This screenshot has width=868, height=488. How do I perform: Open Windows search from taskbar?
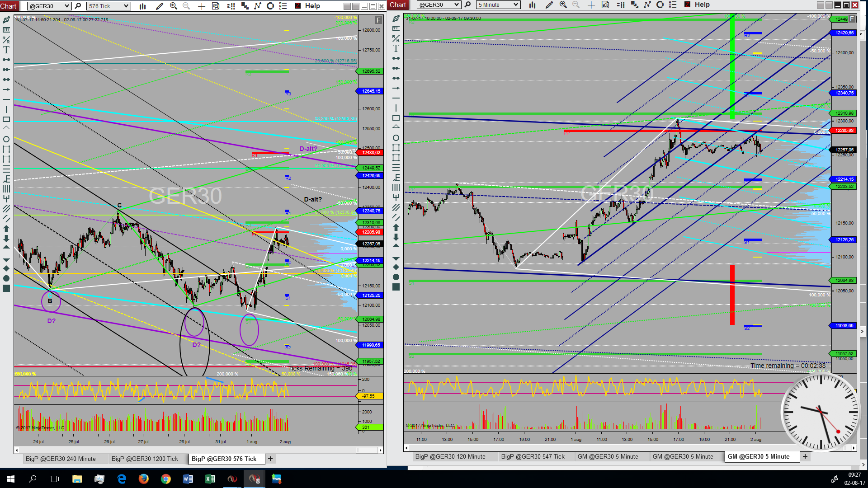click(33, 479)
